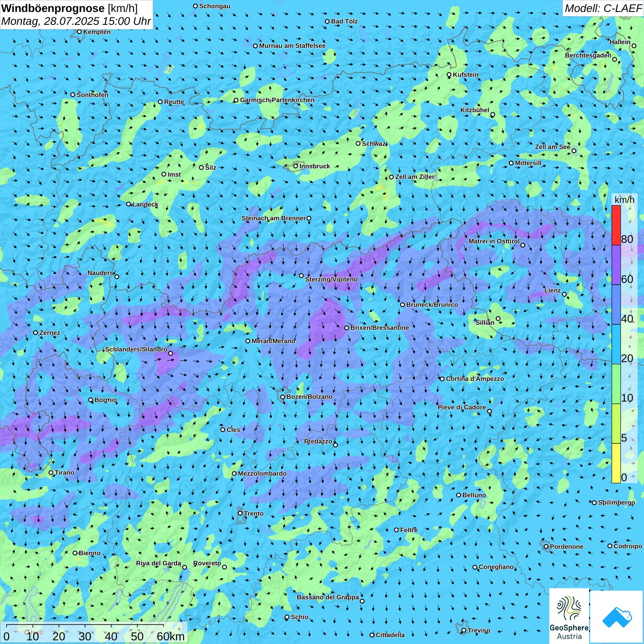Click the Brixen/Bressanone city marker
Screen dimensions: 644x644
point(347,328)
